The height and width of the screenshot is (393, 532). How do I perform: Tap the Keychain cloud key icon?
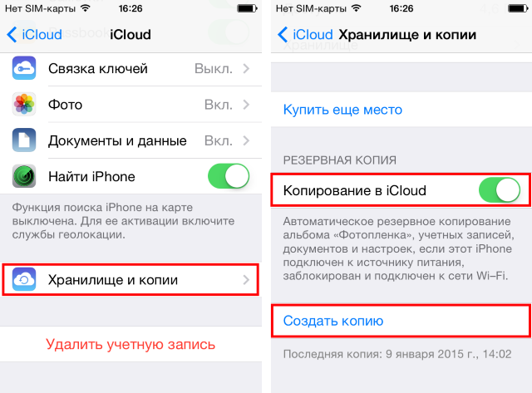click(x=24, y=68)
